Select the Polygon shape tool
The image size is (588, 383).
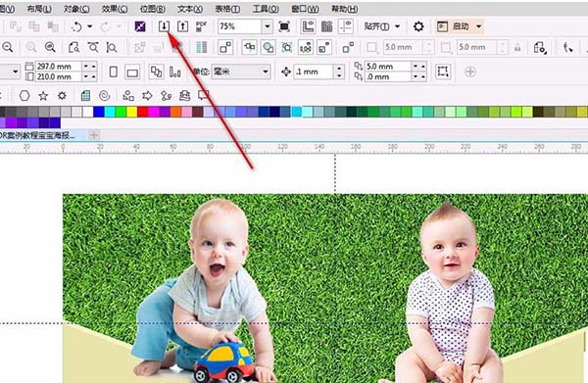[x=24, y=96]
